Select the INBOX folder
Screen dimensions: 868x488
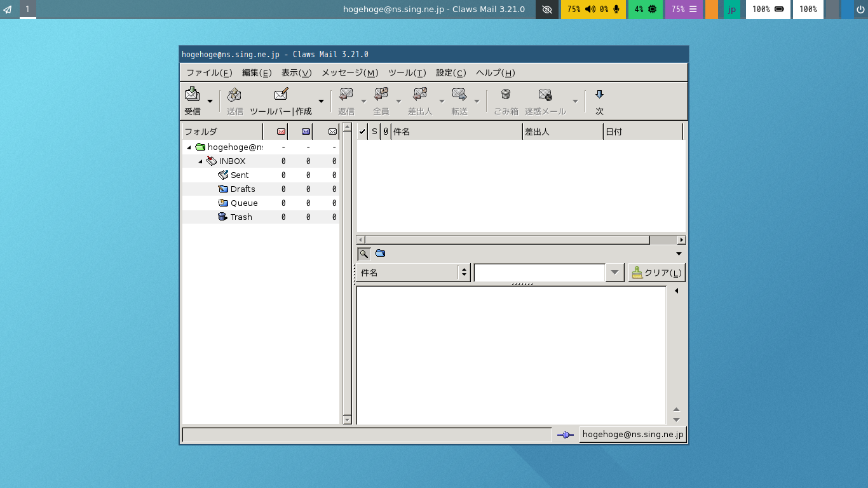(x=261, y=161)
